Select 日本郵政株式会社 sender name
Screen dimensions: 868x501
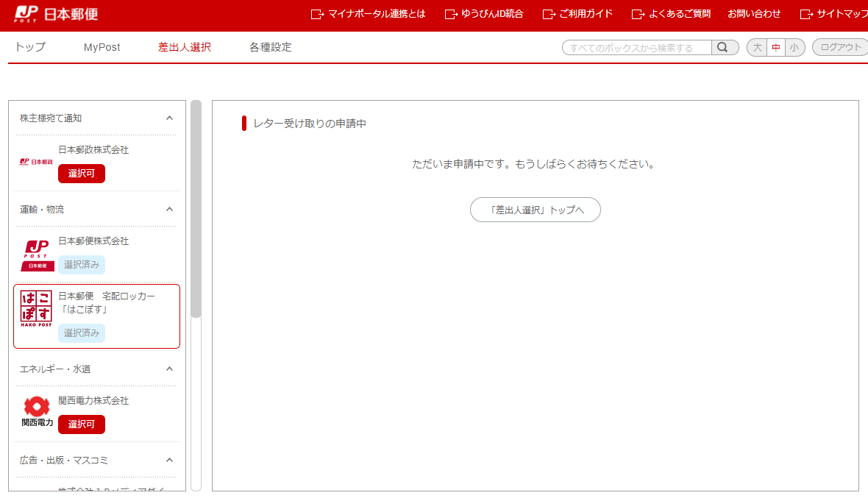(93, 150)
